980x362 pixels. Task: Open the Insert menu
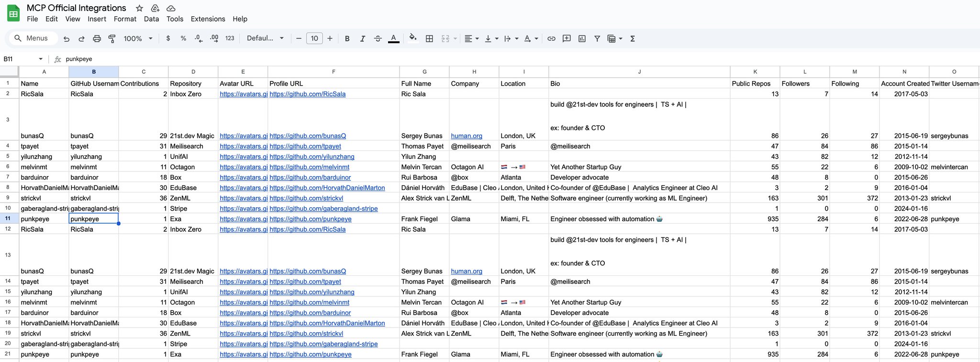[x=97, y=19]
